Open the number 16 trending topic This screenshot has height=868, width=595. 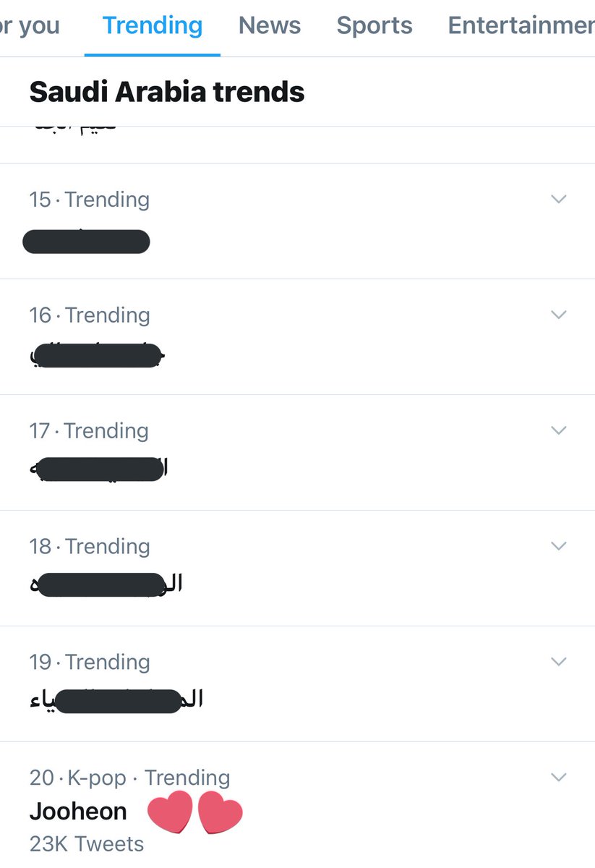click(x=297, y=337)
